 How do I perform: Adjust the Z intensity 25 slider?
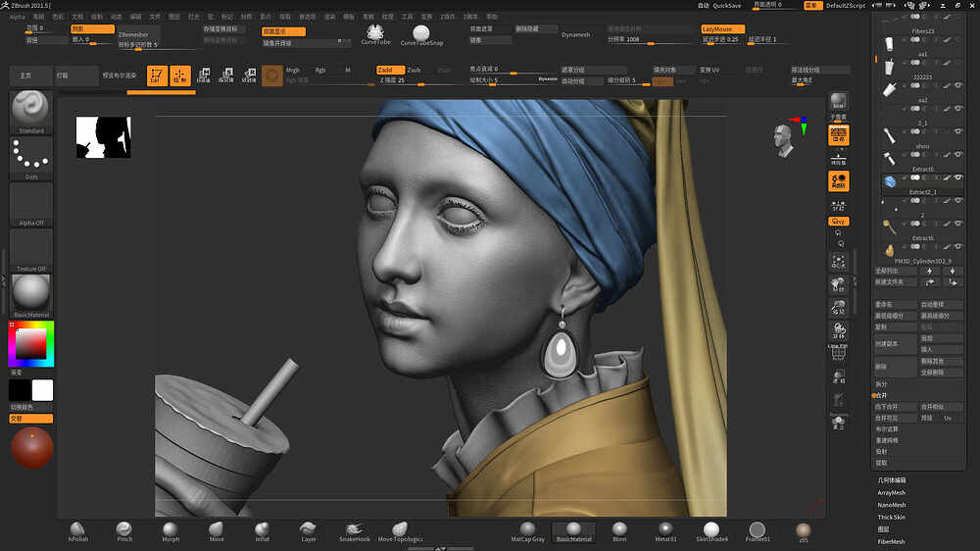(421, 80)
